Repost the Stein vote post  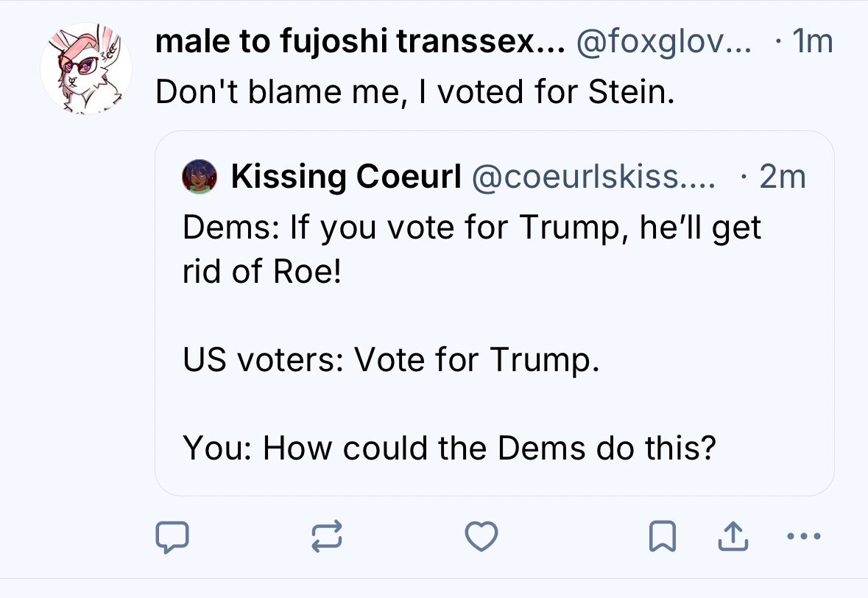[328, 537]
